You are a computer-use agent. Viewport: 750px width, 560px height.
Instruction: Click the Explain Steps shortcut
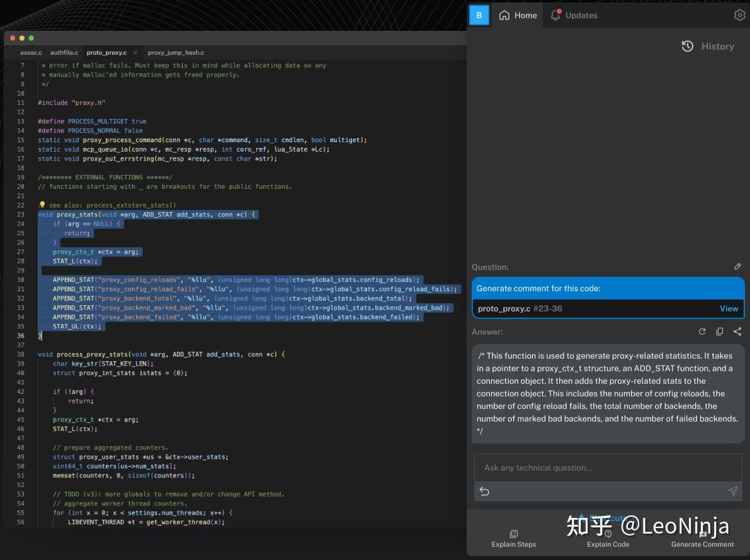coord(514,539)
